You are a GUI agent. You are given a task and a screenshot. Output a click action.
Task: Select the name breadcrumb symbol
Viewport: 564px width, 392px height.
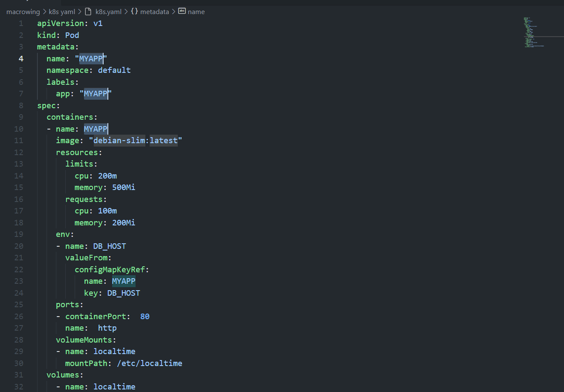tap(196, 12)
